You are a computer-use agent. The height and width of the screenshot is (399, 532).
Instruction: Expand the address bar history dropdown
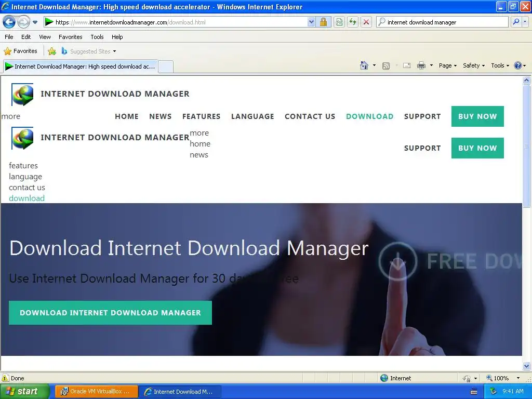coord(311,22)
